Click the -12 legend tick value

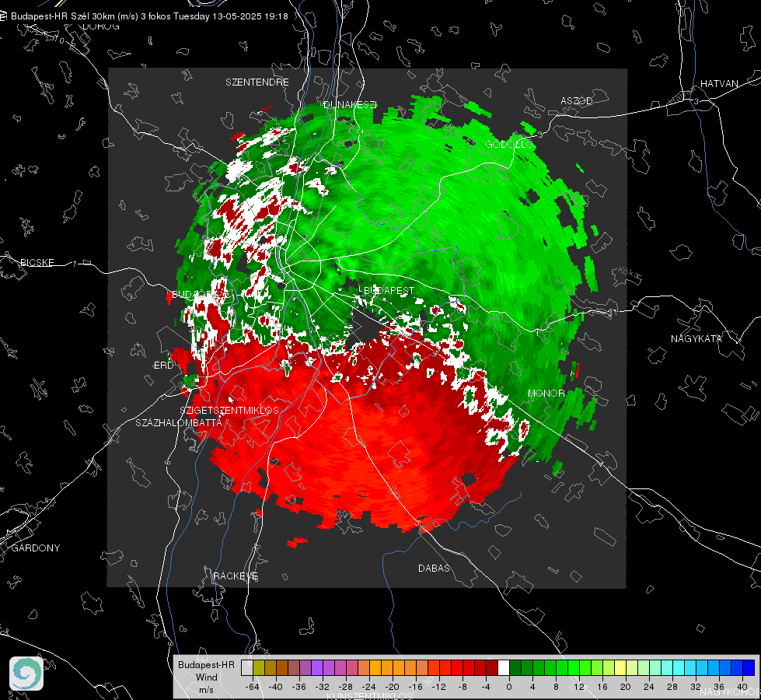click(x=438, y=687)
